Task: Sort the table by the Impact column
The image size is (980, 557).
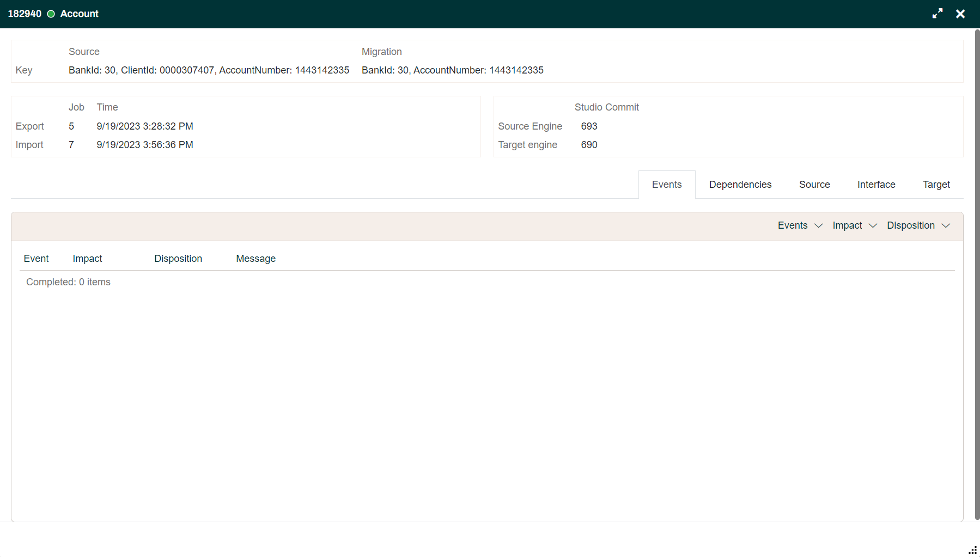Action: 87,258
